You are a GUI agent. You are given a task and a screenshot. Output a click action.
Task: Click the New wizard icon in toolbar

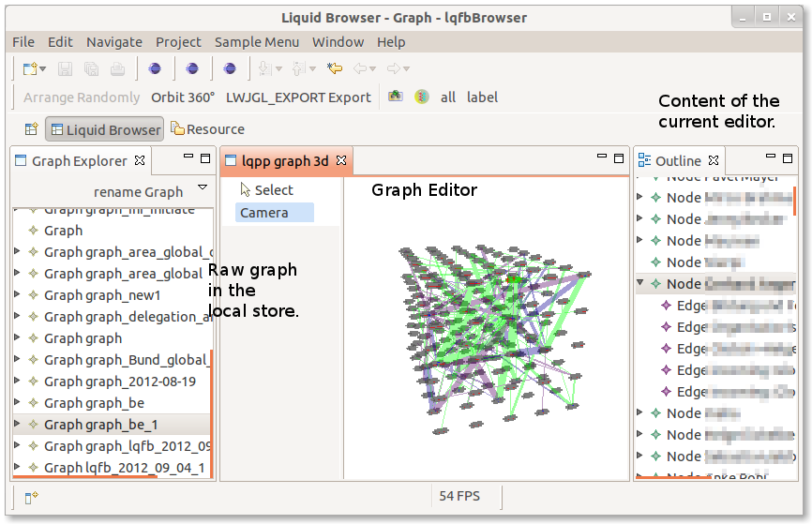30,68
